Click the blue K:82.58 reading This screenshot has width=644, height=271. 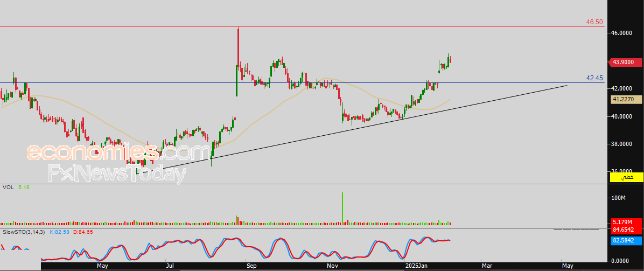tap(60, 232)
